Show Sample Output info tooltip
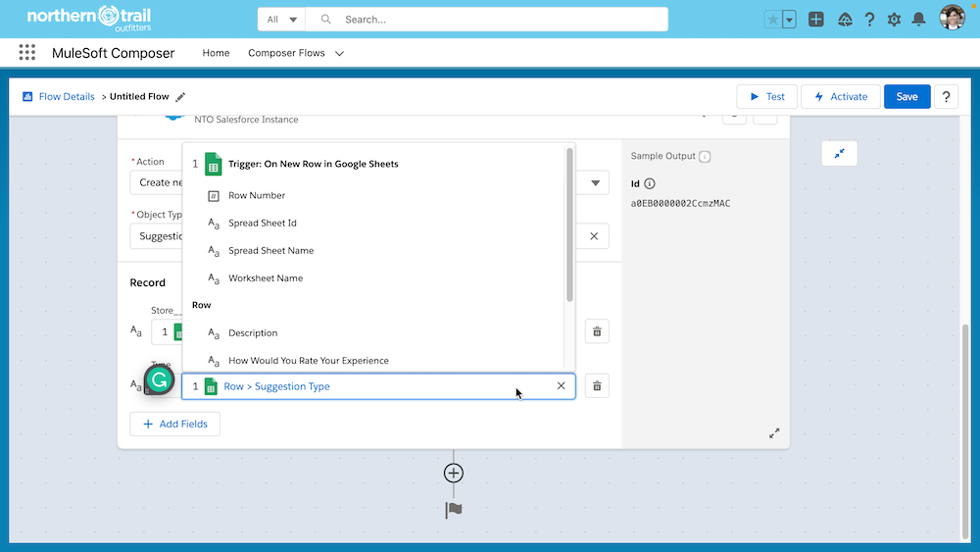The width and height of the screenshot is (980, 552). 705,156
